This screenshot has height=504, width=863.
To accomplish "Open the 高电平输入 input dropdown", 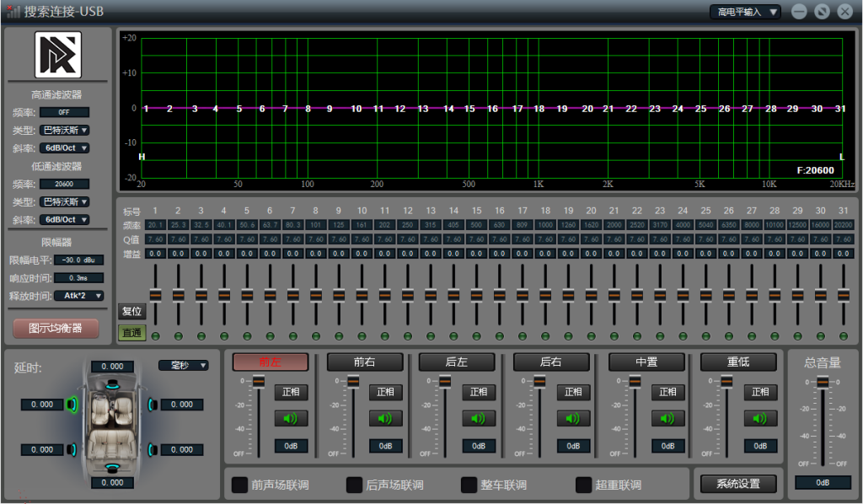I will [745, 12].
